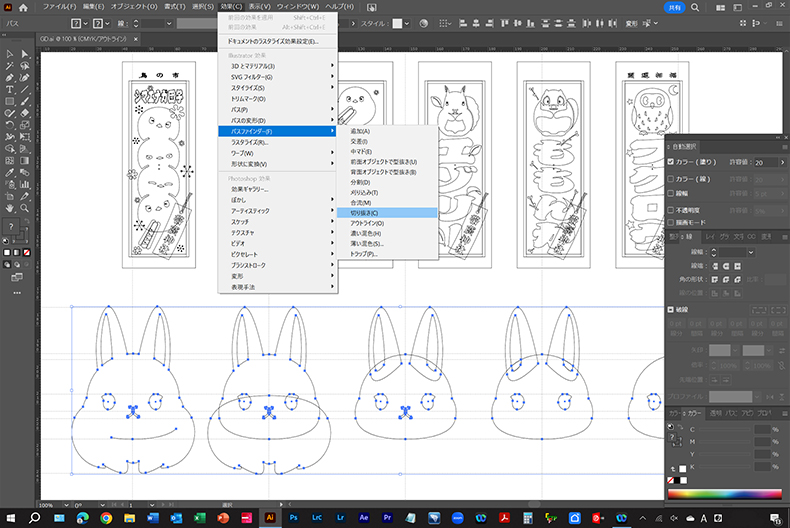
Task: Select the Line Segment tool
Action: click(25, 90)
